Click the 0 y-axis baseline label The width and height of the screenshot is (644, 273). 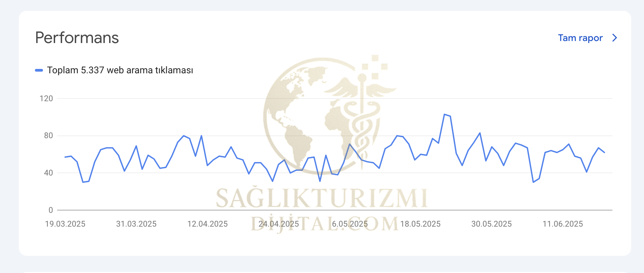pos(51,210)
